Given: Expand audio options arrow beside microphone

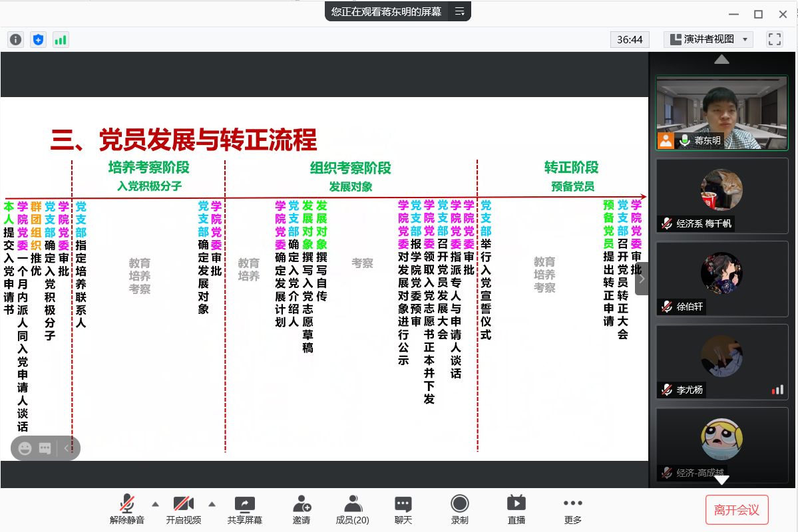Looking at the screenshot, I should [x=155, y=503].
